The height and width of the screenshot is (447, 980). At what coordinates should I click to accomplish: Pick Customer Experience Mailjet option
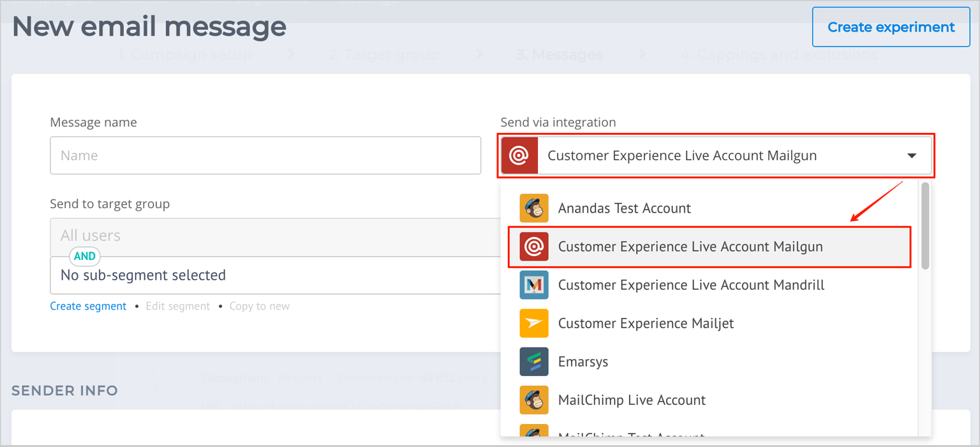pyautogui.click(x=709, y=323)
